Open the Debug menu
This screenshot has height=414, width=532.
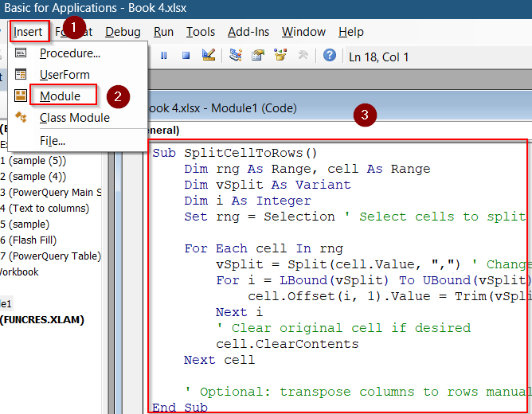123,32
